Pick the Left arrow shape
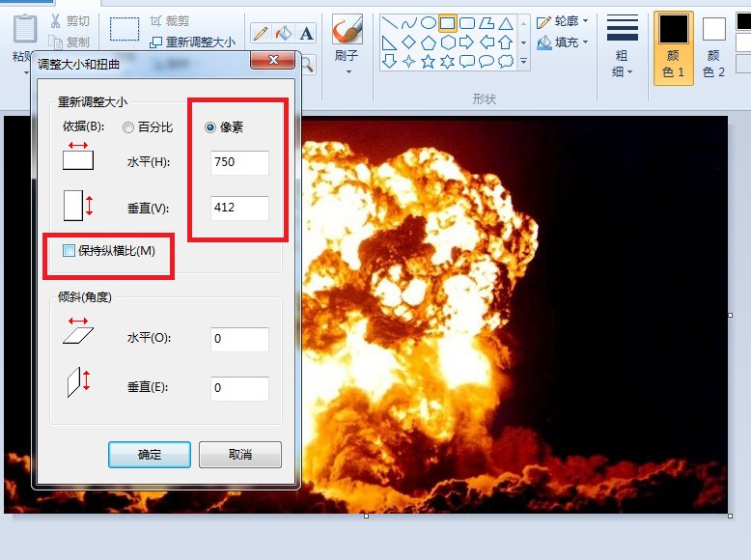The width and height of the screenshot is (751, 560). 487,42
